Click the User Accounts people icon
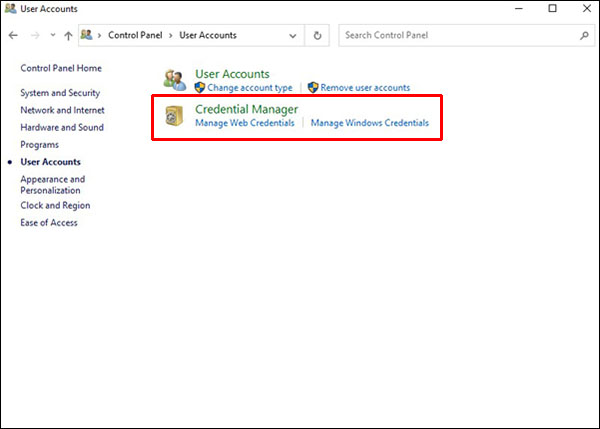 (175, 80)
